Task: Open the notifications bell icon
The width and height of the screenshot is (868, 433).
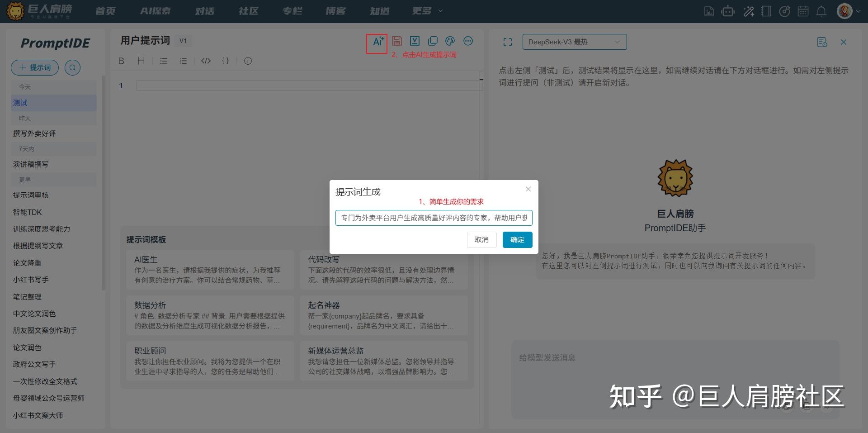Action: point(821,11)
